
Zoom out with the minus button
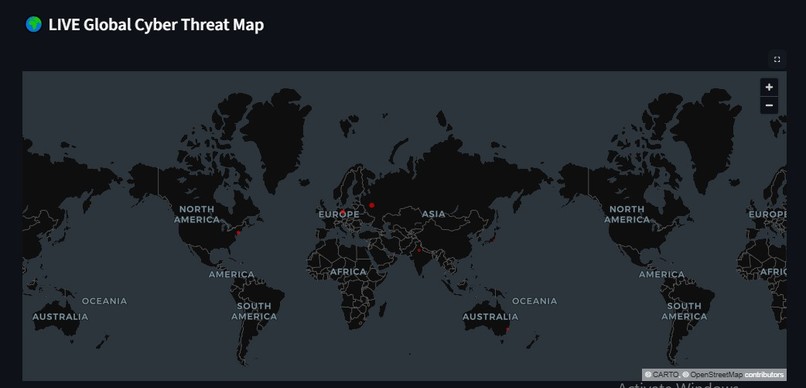click(769, 105)
